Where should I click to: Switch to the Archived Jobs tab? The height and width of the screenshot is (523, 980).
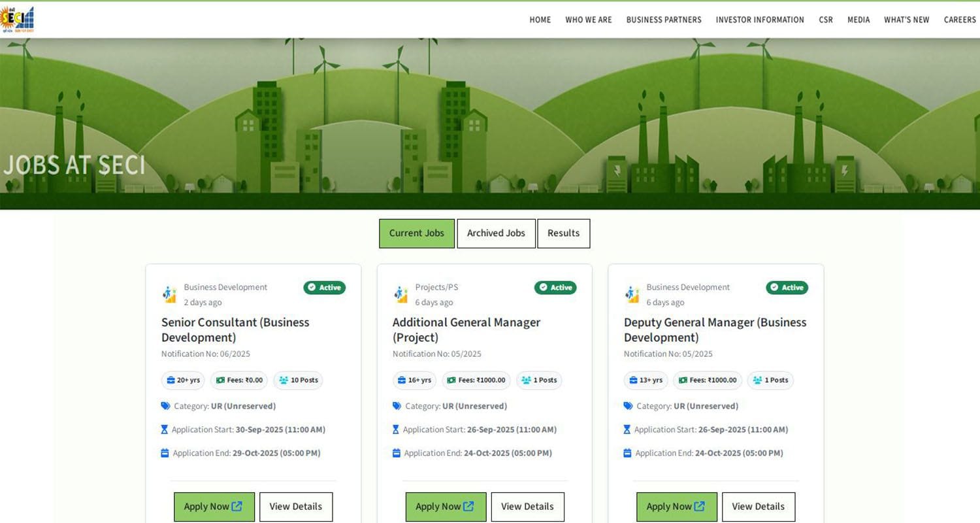(x=496, y=233)
